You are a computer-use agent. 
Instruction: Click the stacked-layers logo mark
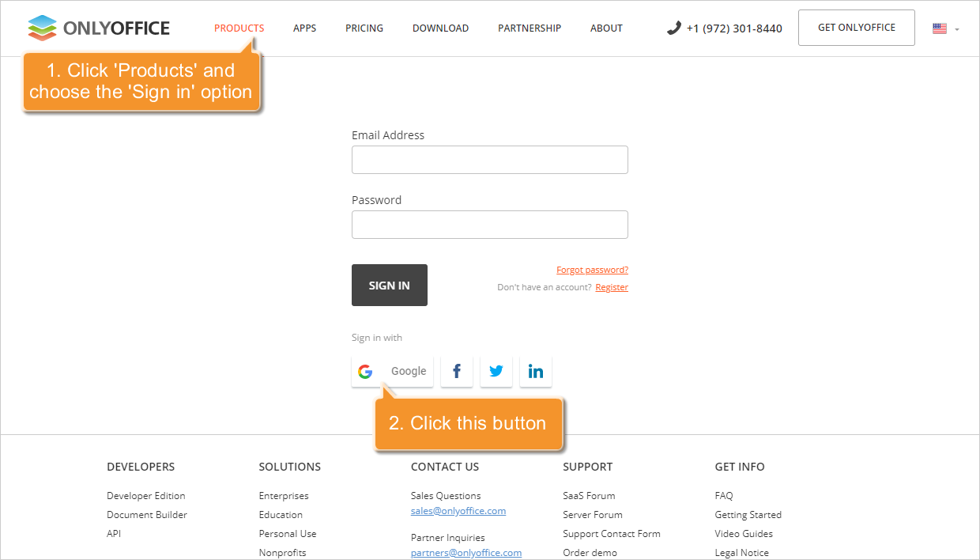(x=43, y=27)
